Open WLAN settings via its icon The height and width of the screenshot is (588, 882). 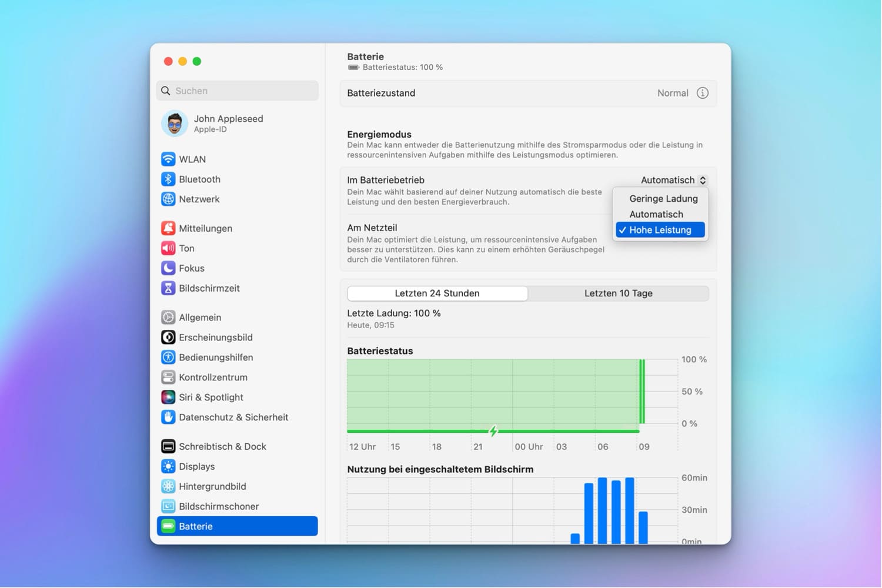pos(168,159)
